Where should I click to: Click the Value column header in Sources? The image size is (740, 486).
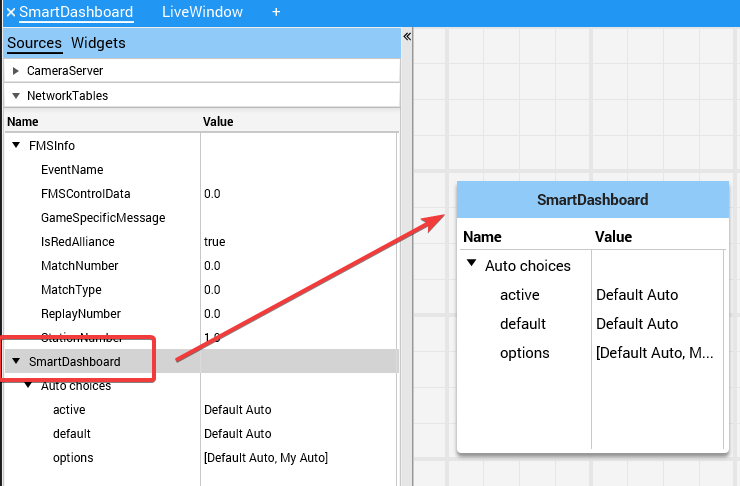pyautogui.click(x=218, y=121)
